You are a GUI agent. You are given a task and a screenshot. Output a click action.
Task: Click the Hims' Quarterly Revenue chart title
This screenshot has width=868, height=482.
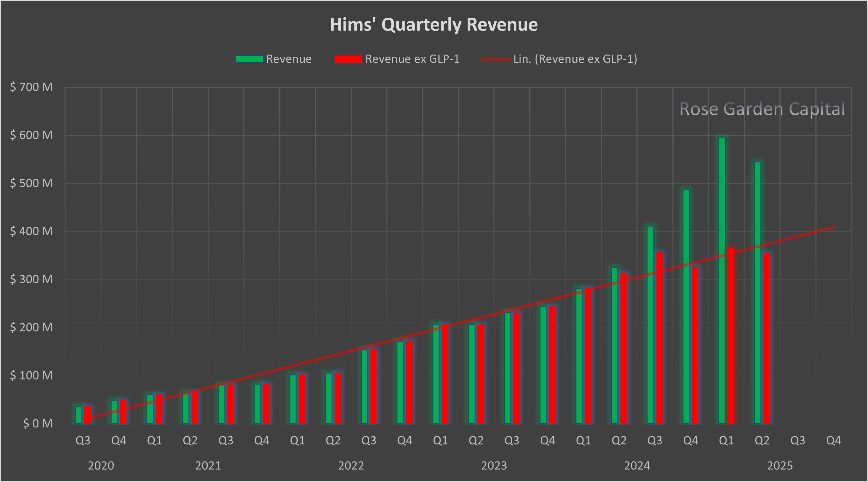(434, 25)
